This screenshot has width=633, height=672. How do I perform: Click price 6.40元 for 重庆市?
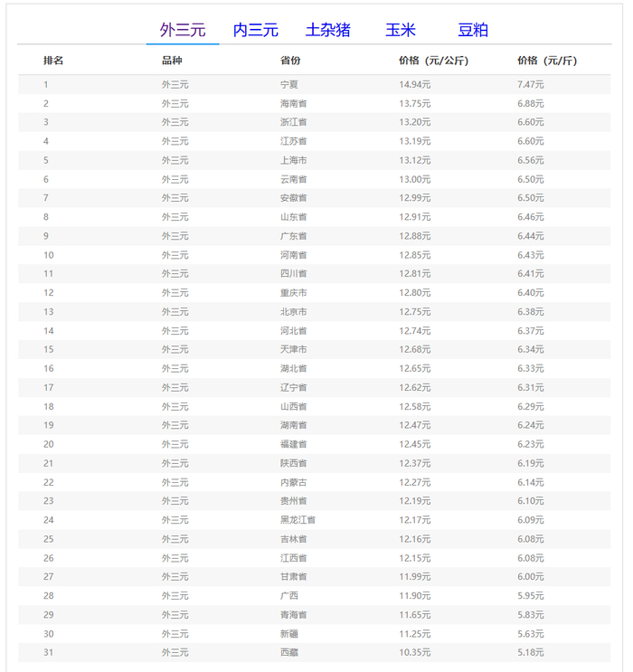click(x=531, y=293)
